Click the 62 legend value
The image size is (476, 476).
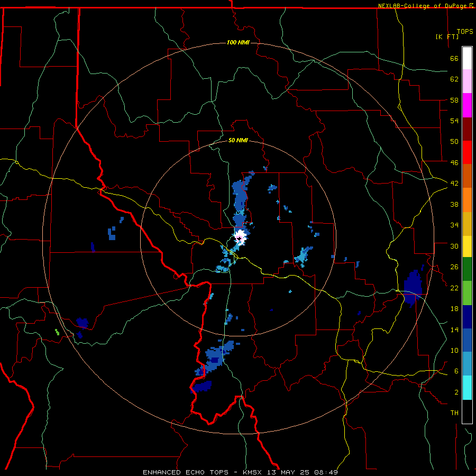click(x=454, y=79)
